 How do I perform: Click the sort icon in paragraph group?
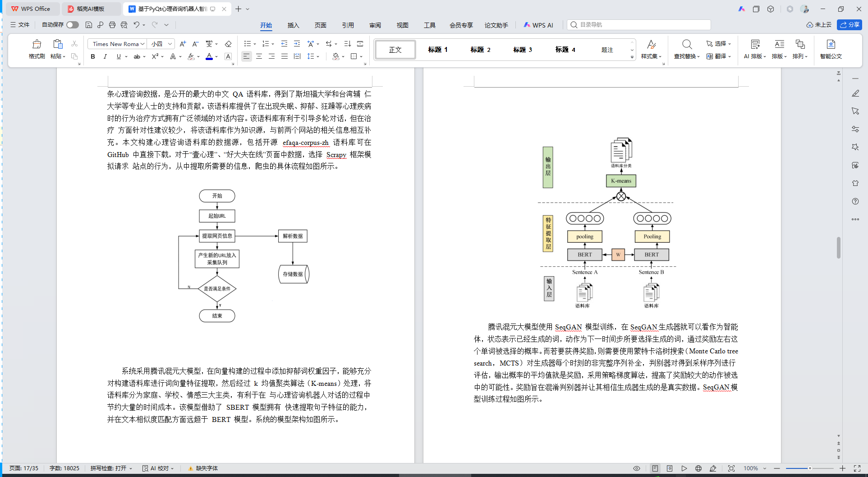(x=347, y=44)
